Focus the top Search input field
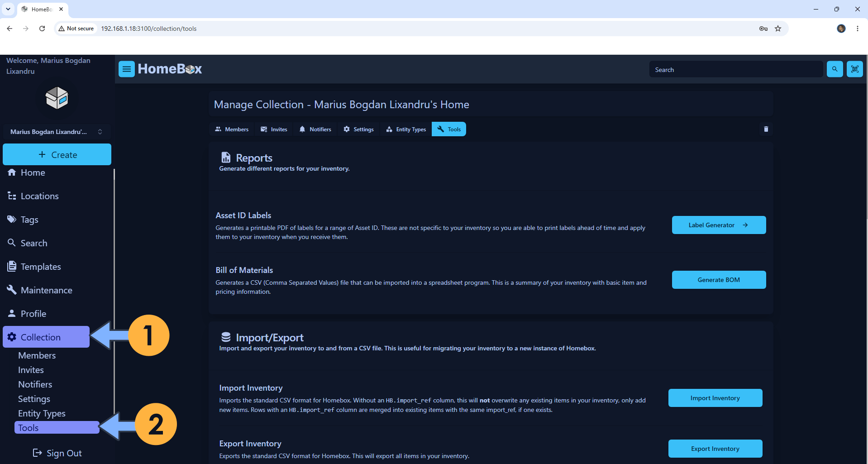The width and height of the screenshot is (868, 464). tap(736, 69)
